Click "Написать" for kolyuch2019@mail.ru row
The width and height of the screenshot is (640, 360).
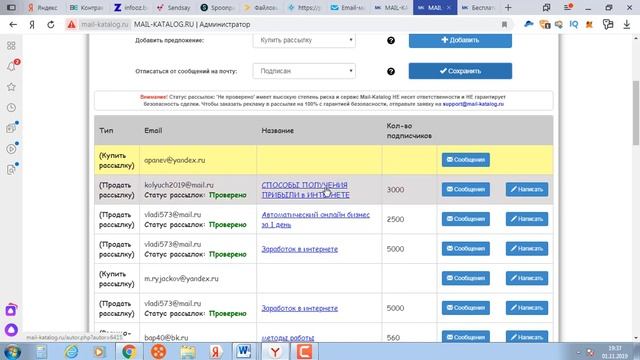click(527, 189)
